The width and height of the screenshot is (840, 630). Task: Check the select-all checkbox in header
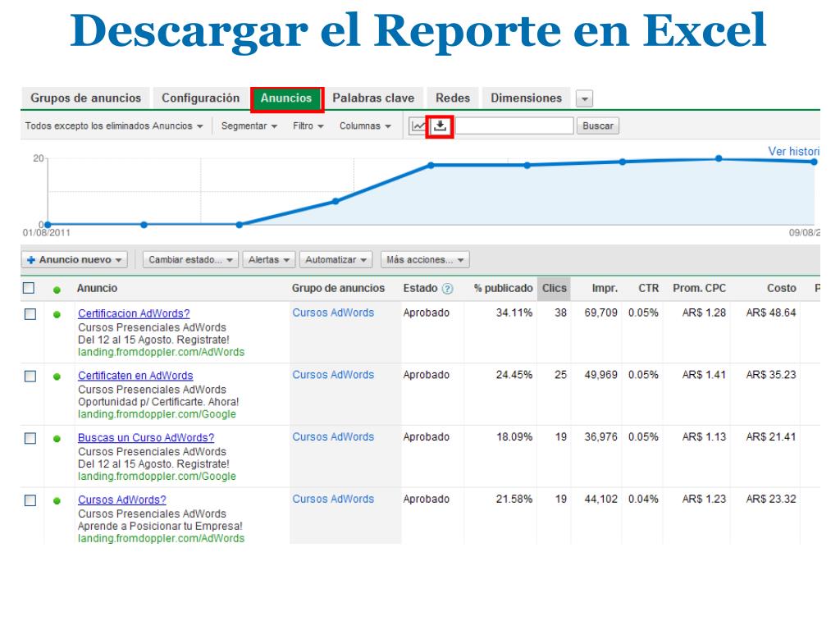pyautogui.click(x=29, y=288)
